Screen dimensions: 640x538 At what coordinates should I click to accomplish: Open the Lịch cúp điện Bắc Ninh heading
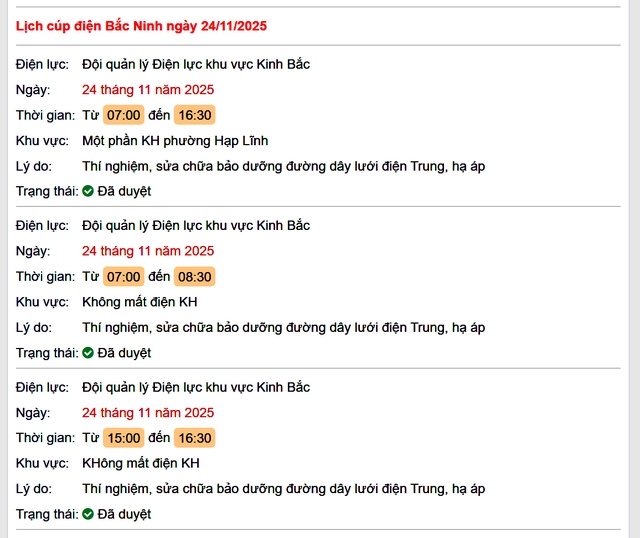(141, 25)
